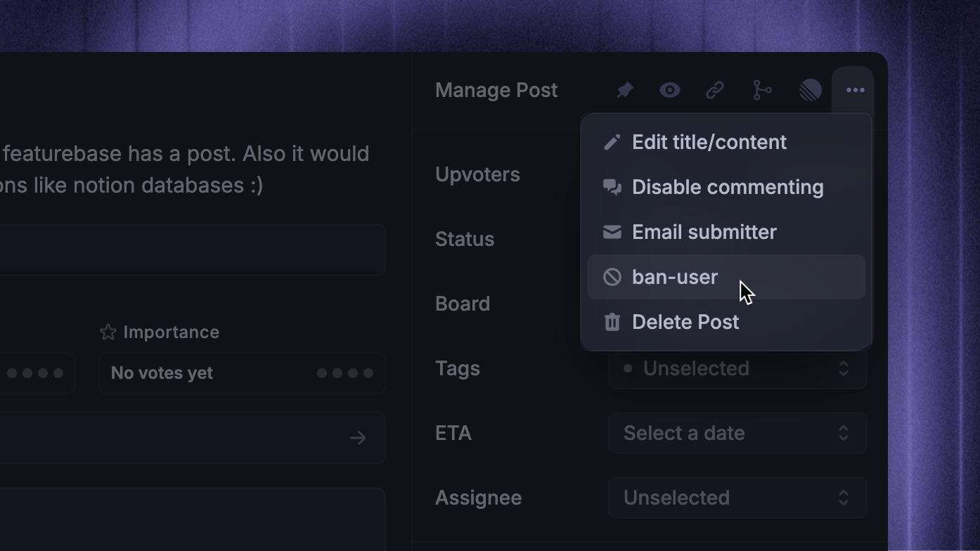Click the striped circle avatar icon

[x=810, y=90]
